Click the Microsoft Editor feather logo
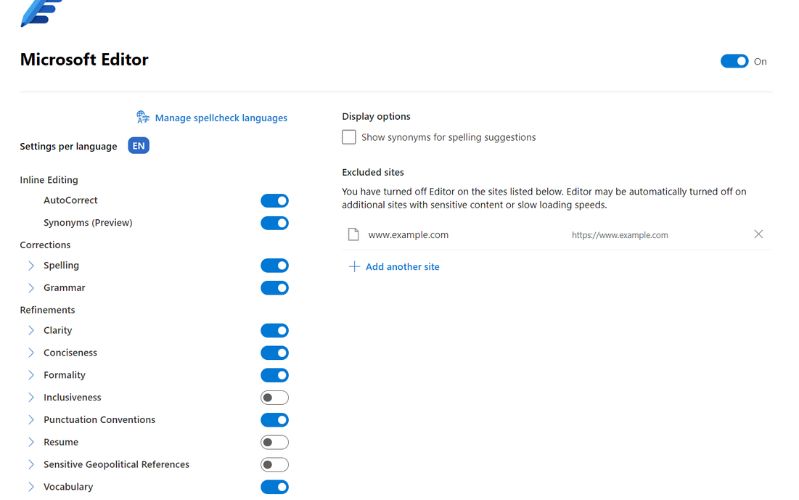 pos(41,13)
